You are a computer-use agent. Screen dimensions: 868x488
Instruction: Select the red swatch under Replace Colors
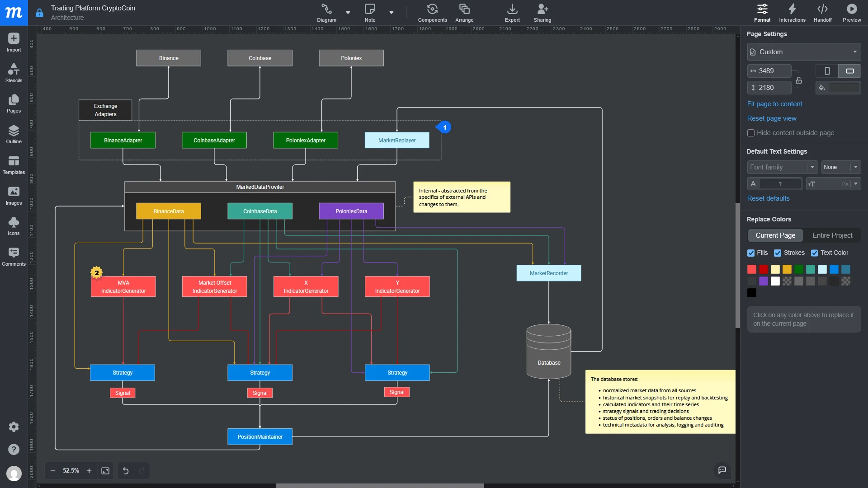(751, 269)
